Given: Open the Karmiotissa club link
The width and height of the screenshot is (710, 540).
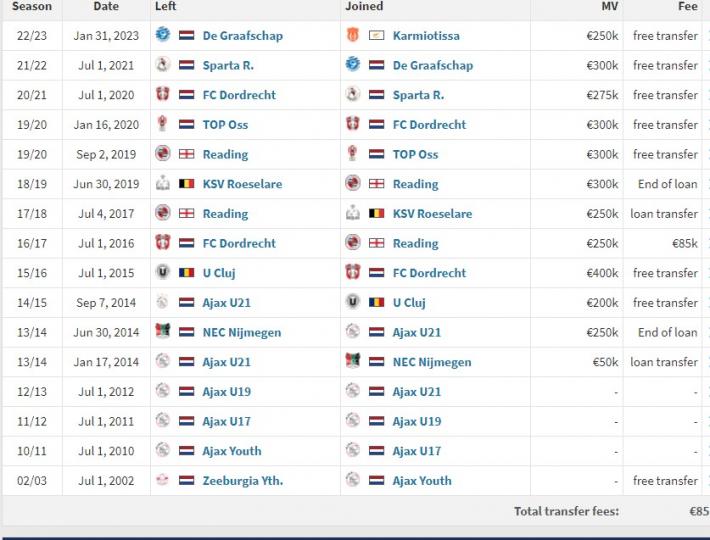Looking at the screenshot, I should point(426,35).
